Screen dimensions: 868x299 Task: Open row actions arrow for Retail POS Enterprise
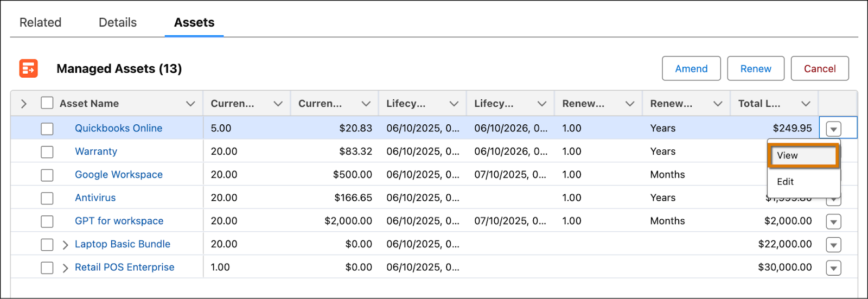(x=833, y=268)
